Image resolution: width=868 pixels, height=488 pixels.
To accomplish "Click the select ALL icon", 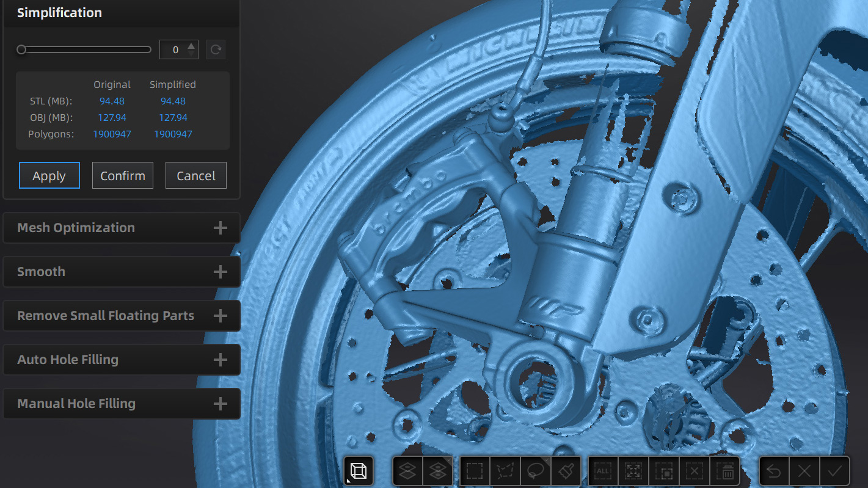I will click(603, 471).
